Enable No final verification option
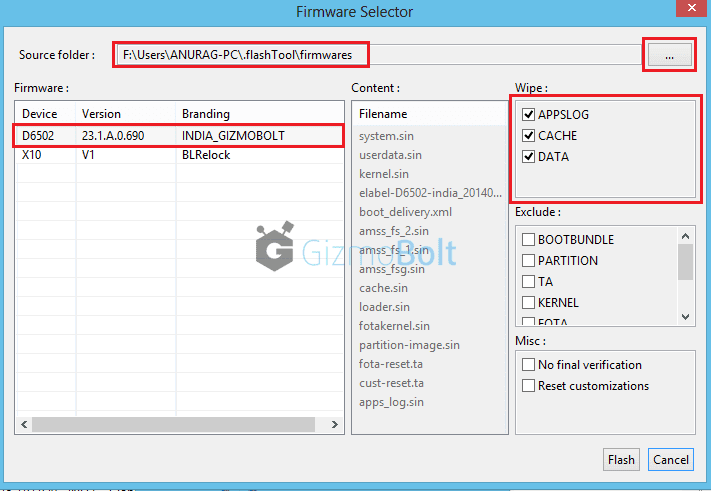This screenshot has width=711, height=491. [x=528, y=365]
